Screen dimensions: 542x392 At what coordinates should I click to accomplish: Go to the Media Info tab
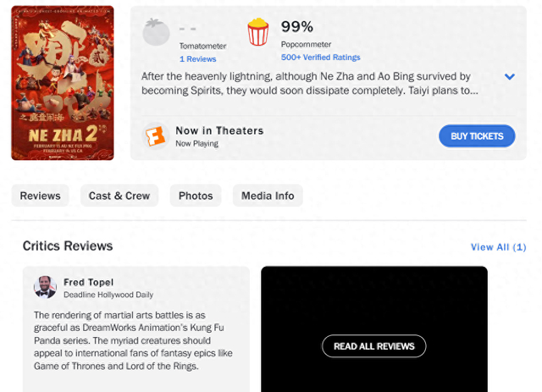(268, 196)
